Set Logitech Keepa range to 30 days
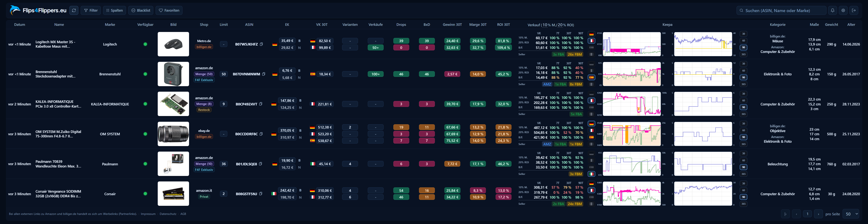 point(743,34)
